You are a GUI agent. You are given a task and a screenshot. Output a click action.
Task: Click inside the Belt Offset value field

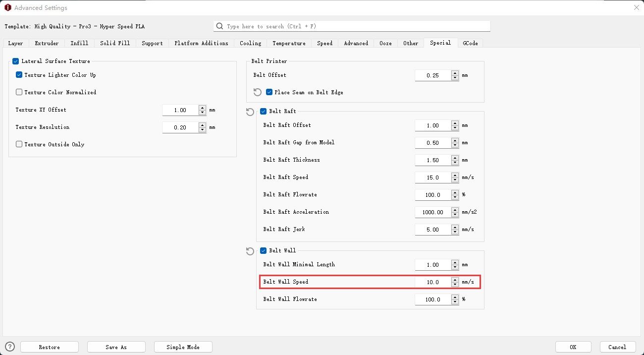point(433,75)
